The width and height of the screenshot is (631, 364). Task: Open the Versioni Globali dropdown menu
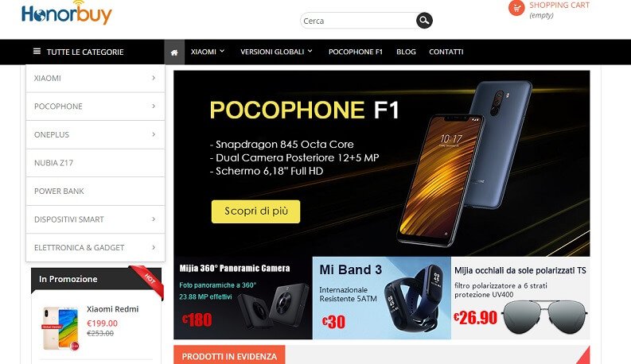[276, 52]
